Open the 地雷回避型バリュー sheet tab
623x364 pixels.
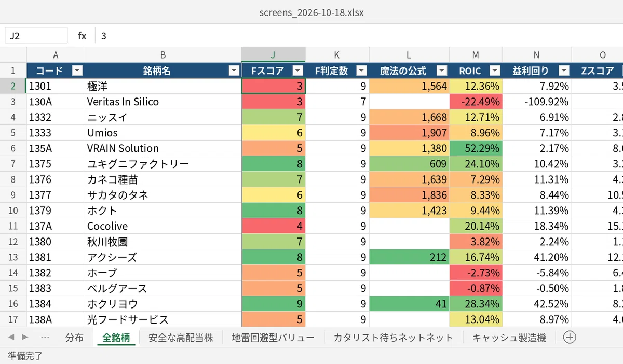273,338
